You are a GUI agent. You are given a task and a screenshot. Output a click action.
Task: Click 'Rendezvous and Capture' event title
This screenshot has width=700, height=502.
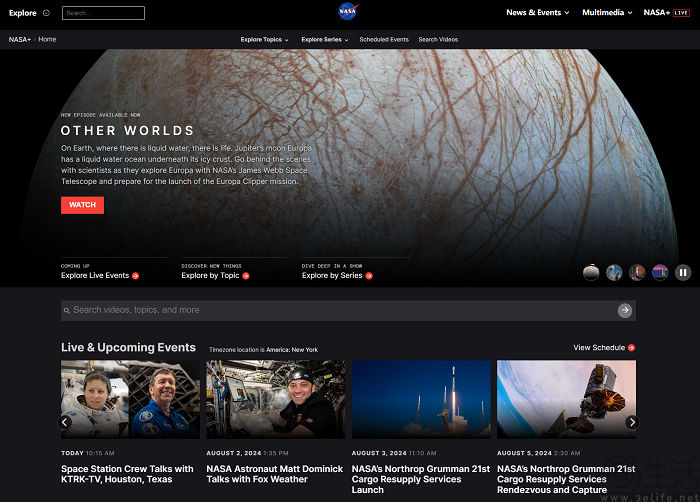click(566, 479)
